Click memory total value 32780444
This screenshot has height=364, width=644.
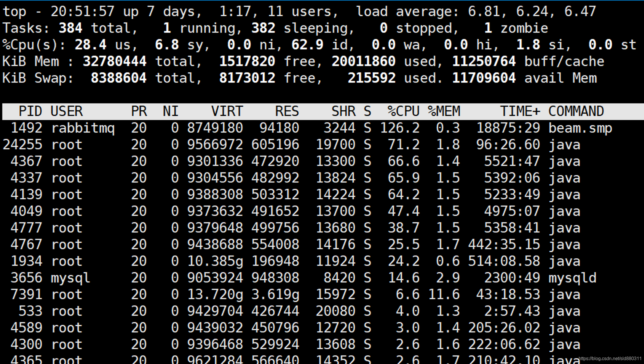115,61
